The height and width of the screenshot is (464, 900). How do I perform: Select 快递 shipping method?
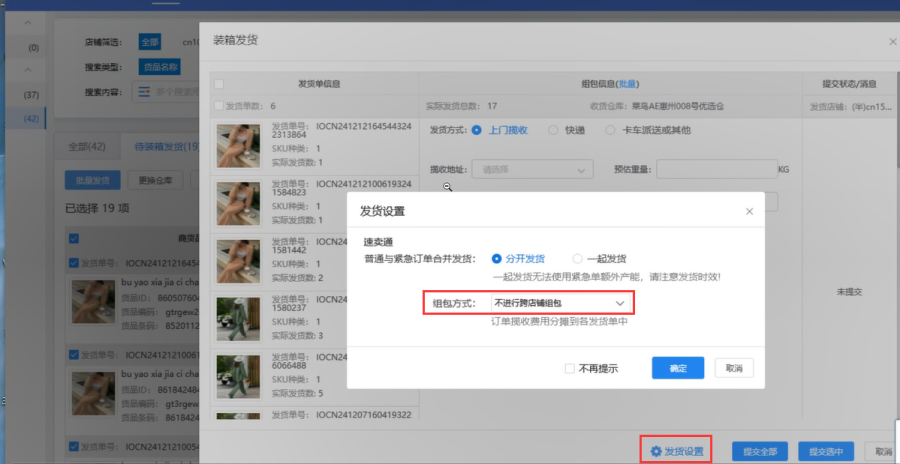pyautogui.click(x=567, y=130)
